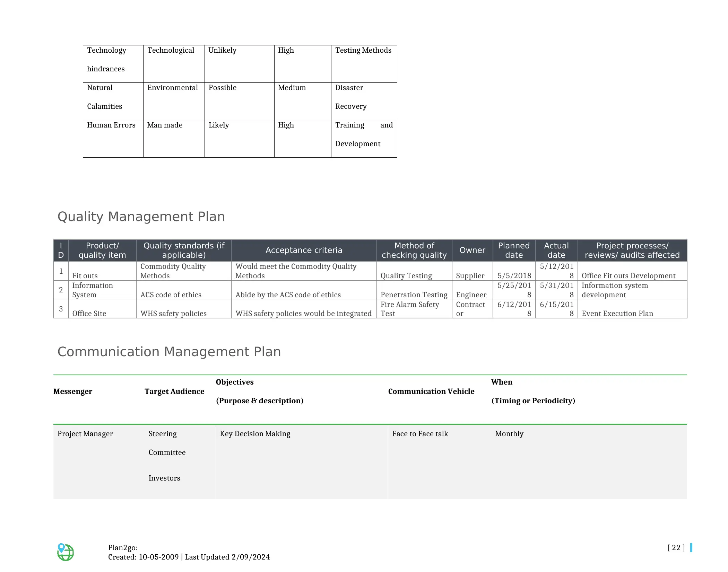Viewport: 728px width, 572px height.
Task: Click 'Would meet the Commodity Quality Methods'
Action: point(304,271)
